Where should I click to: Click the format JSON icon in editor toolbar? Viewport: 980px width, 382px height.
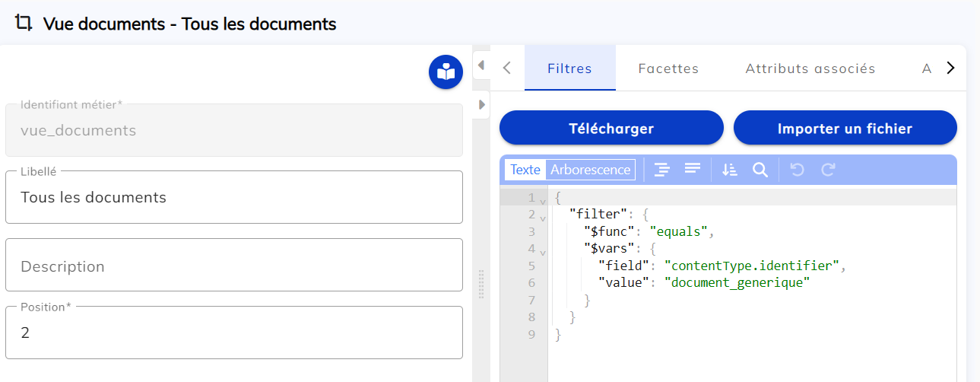point(662,170)
